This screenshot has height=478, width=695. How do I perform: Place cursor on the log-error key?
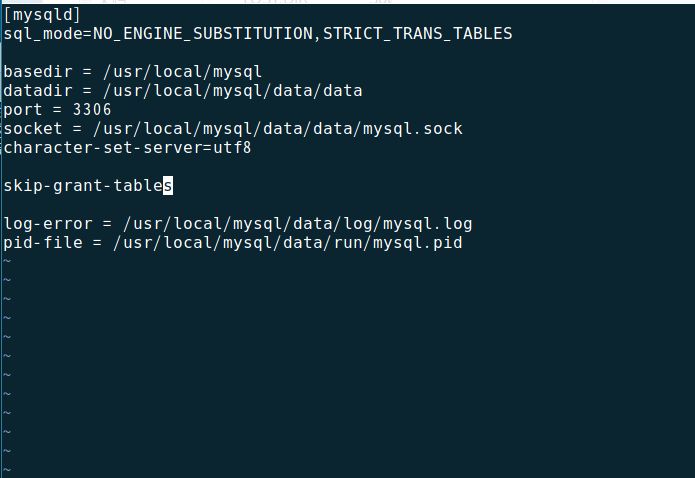coord(47,223)
